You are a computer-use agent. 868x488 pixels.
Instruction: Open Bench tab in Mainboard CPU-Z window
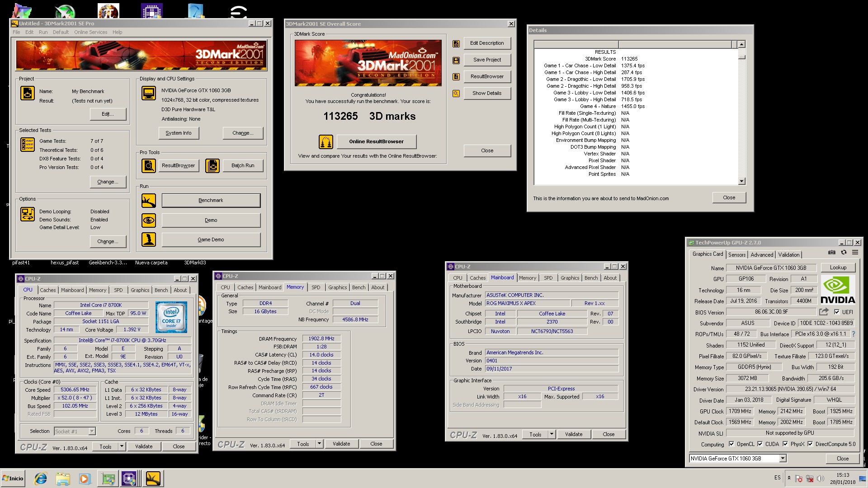click(x=591, y=278)
